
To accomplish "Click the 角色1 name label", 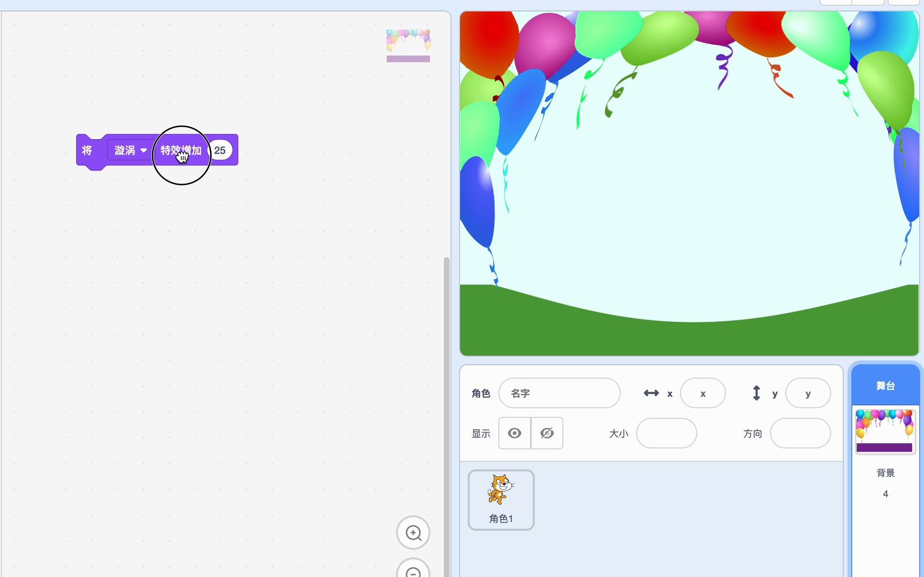I will pos(500,518).
